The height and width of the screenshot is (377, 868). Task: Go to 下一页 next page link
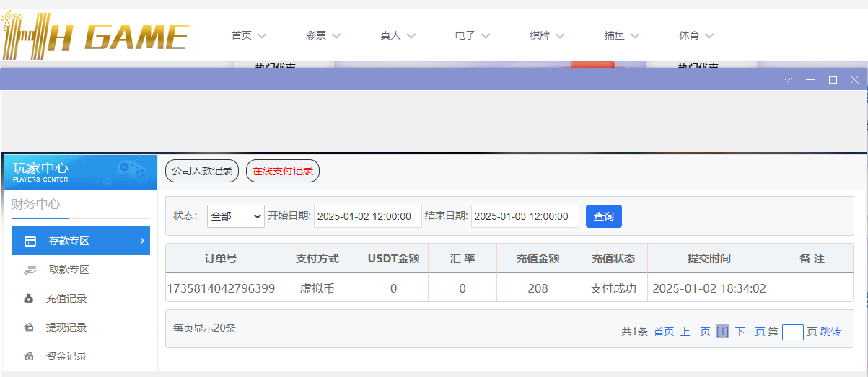(x=750, y=332)
